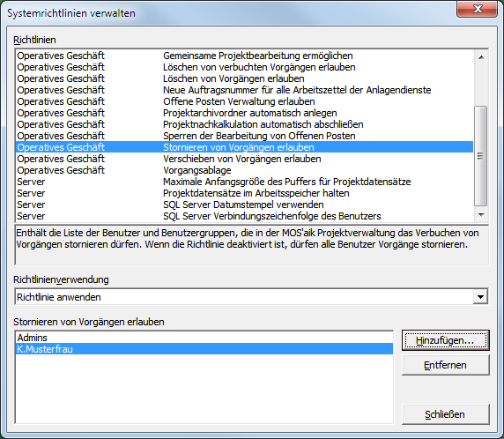The image size is (504, 439).
Task: Select Gemeinsame Projektbearbeitung ermöglichen policy
Action: click(x=244, y=56)
